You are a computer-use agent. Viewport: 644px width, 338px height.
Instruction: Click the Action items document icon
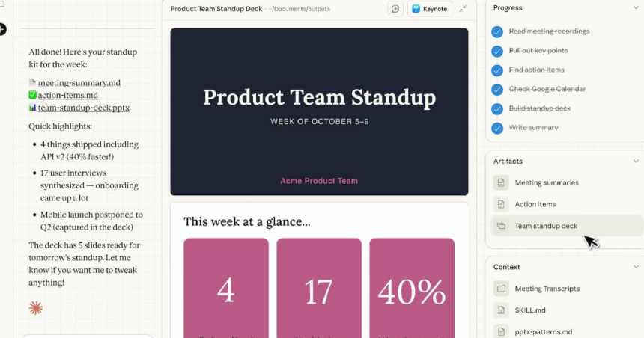click(501, 204)
